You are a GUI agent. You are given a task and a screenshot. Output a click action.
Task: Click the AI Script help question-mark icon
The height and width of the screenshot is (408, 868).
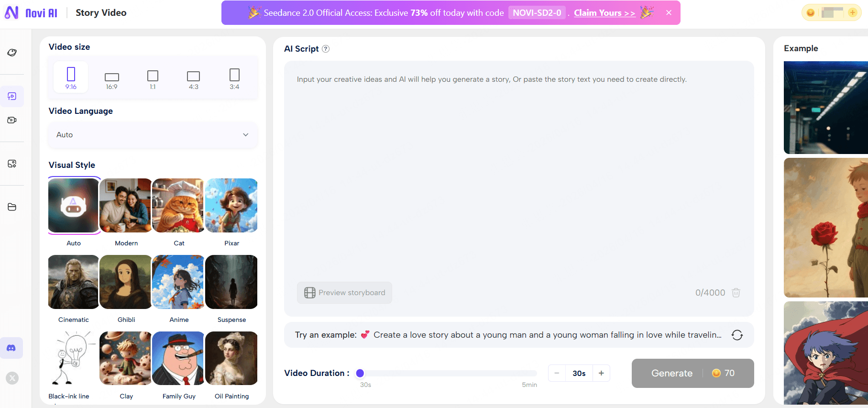(326, 49)
